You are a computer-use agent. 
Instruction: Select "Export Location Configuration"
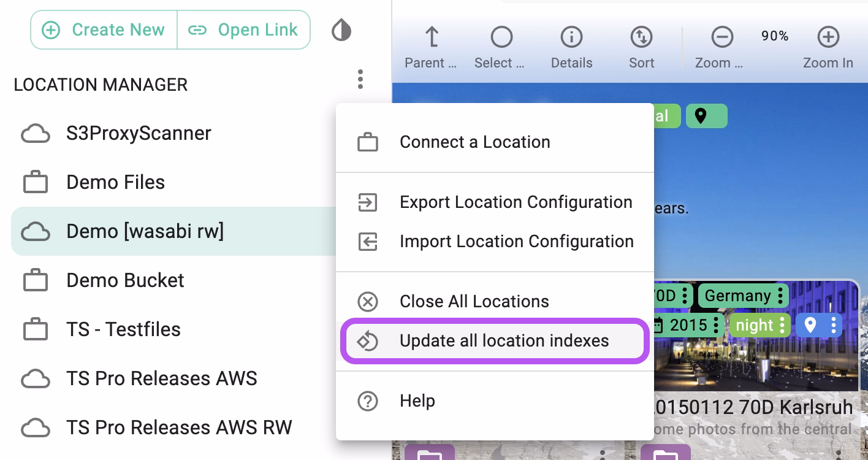[x=516, y=202]
